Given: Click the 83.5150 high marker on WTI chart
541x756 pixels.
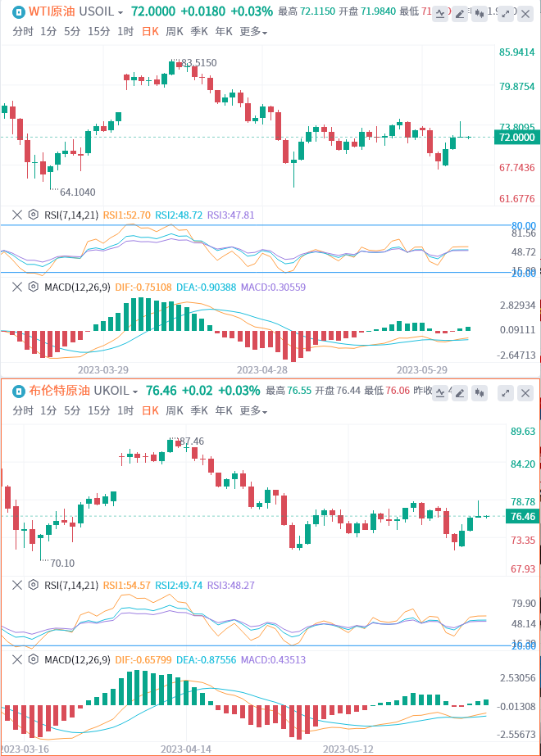Looking at the screenshot, I should point(199,63).
